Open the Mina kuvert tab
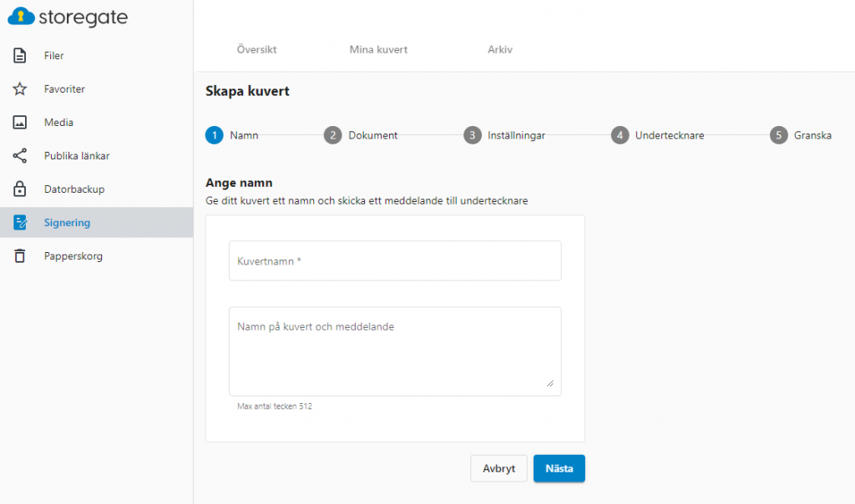Image resolution: width=855 pixels, height=504 pixels. click(x=378, y=49)
